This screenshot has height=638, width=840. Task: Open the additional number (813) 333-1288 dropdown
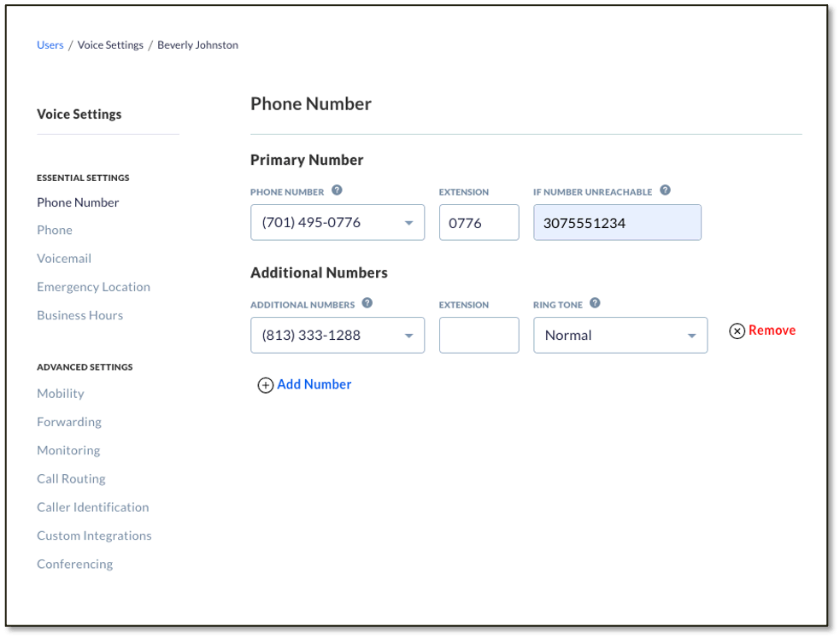click(409, 335)
